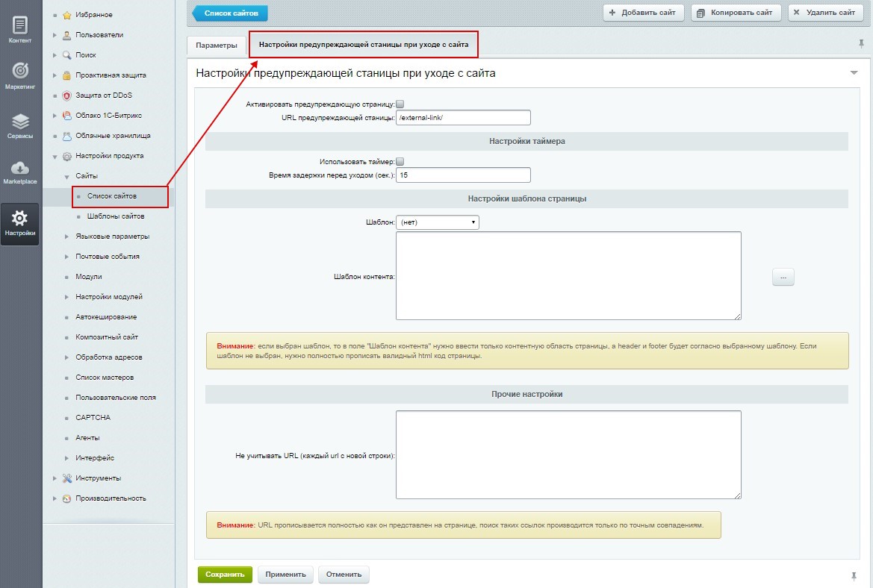Switch to the Параметры tab

pos(217,45)
